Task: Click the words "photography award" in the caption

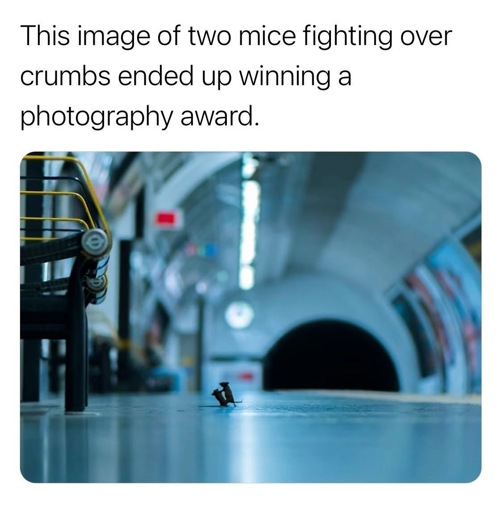Action: (x=139, y=118)
